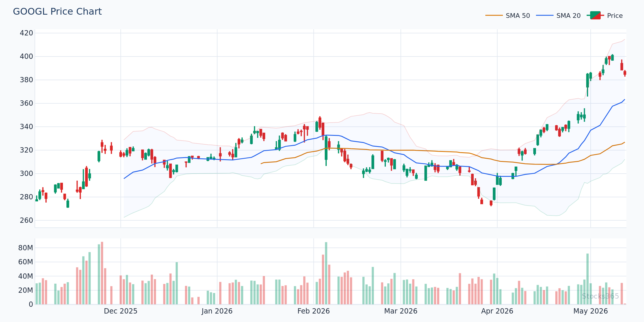Click the 400 price axis label
The width and height of the screenshot is (644, 322).
point(26,56)
